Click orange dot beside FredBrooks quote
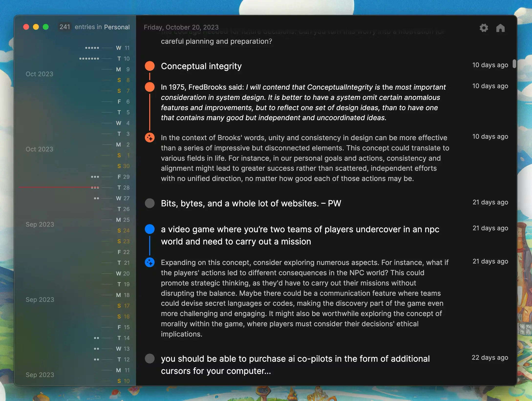Viewport: 532px width, 401px height. click(150, 87)
